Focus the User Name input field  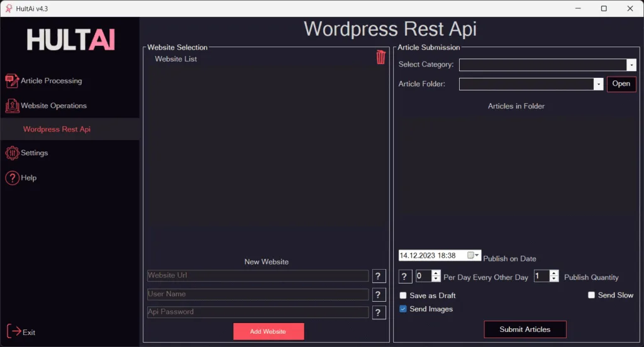[x=257, y=294]
